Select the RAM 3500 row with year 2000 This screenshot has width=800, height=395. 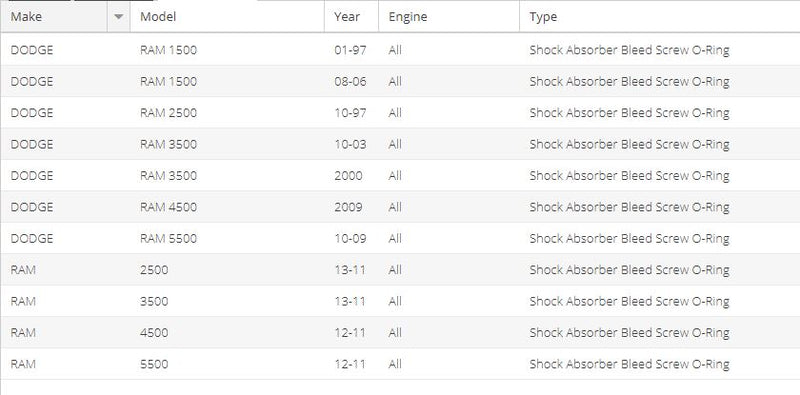[x=401, y=176]
